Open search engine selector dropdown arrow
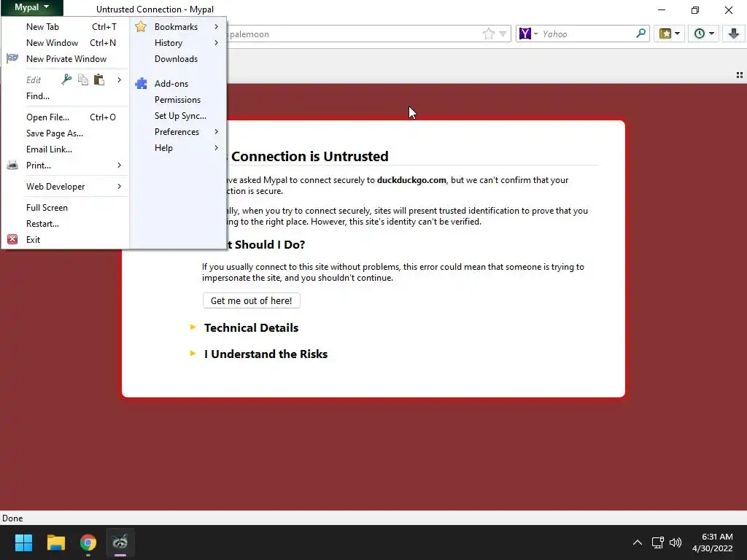Viewport: 747px width, 560px height. click(x=535, y=34)
